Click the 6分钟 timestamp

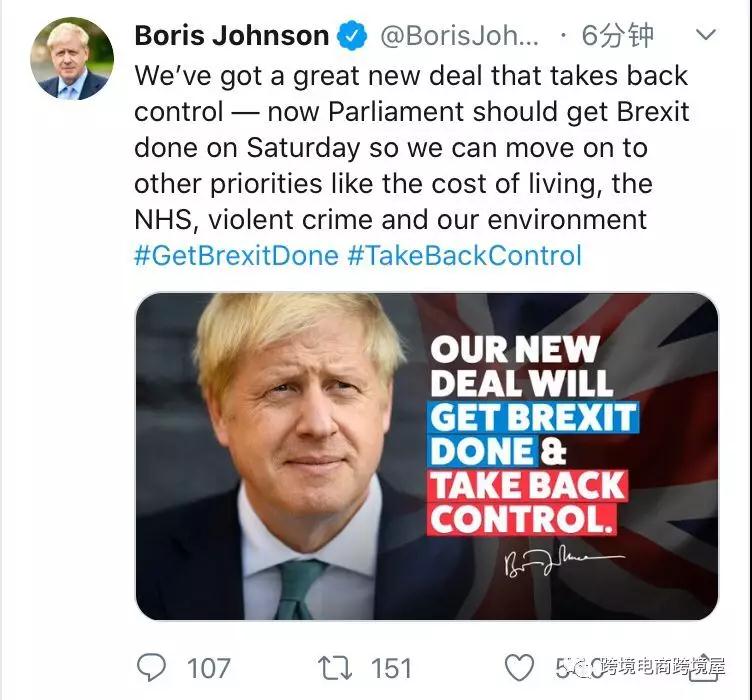point(618,35)
